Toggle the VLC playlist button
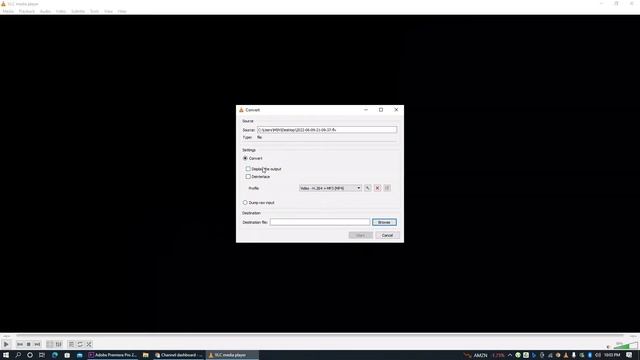The width and height of the screenshot is (640, 360). pos(71,344)
